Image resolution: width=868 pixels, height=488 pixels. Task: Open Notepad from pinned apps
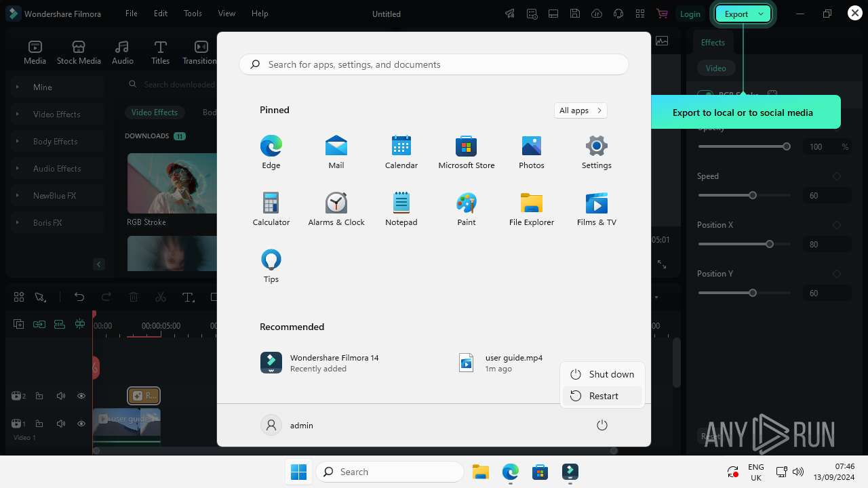click(x=401, y=209)
